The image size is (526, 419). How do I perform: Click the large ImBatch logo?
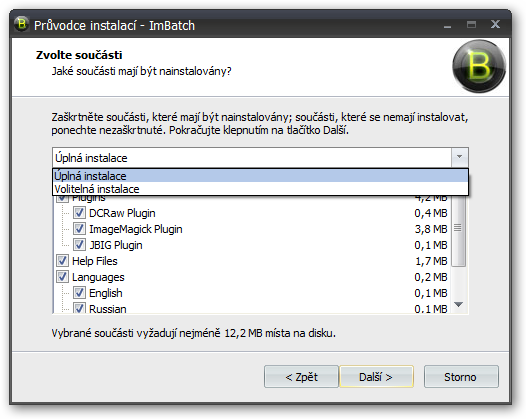tap(479, 66)
